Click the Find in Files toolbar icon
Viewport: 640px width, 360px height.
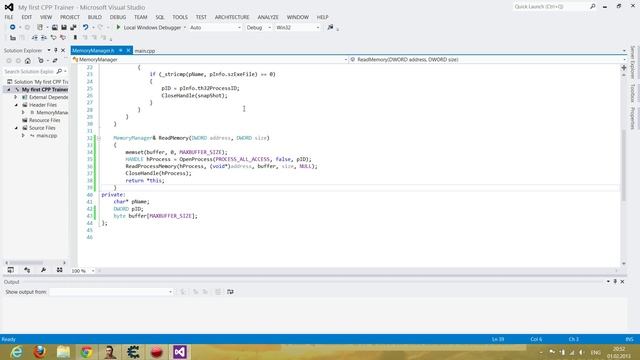point(330,27)
